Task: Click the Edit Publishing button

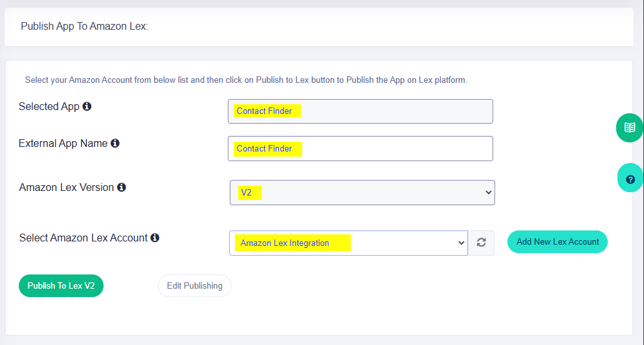Action: (195, 286)
